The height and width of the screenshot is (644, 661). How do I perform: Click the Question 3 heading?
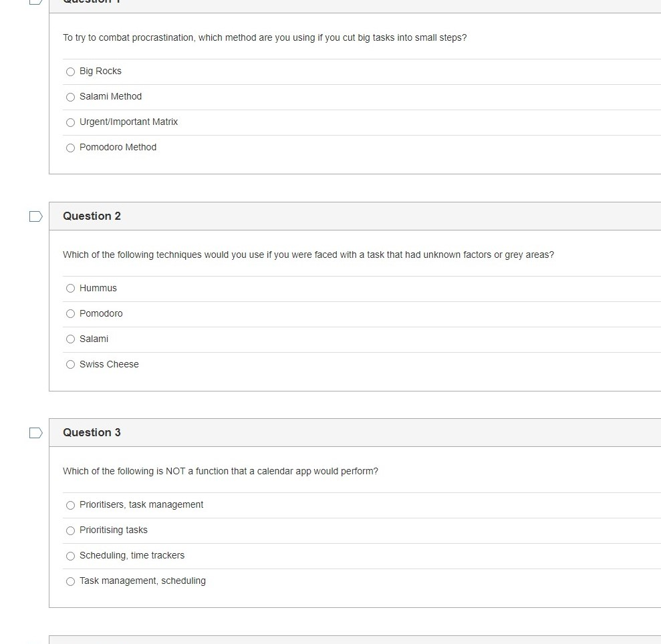coord(92,432)
